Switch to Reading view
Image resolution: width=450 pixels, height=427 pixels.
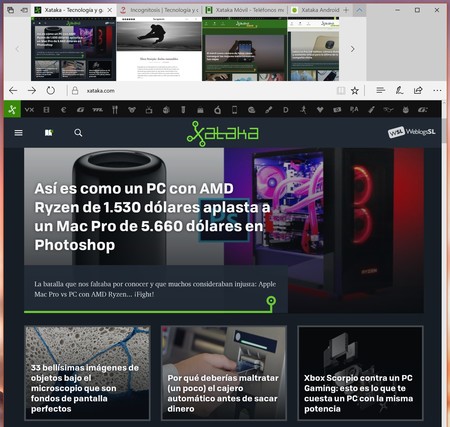pyautogui.click(x=341, y=90)
